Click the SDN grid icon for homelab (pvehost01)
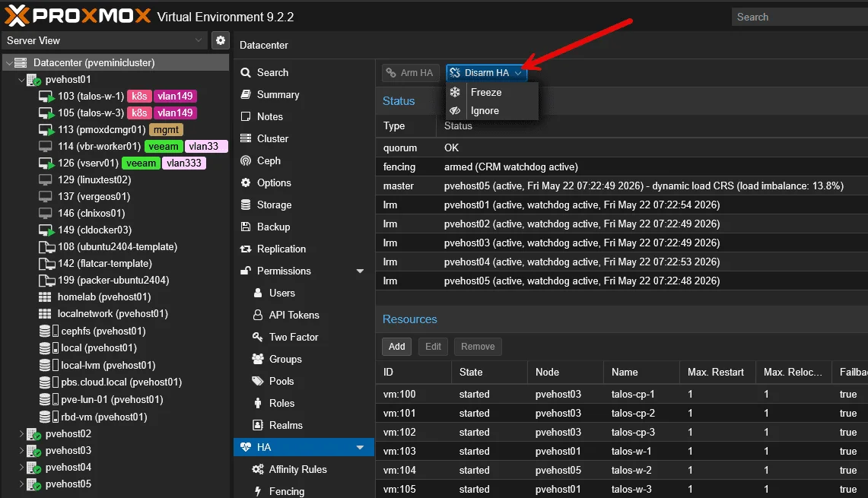The image size is (868, 498). point(45,297)
